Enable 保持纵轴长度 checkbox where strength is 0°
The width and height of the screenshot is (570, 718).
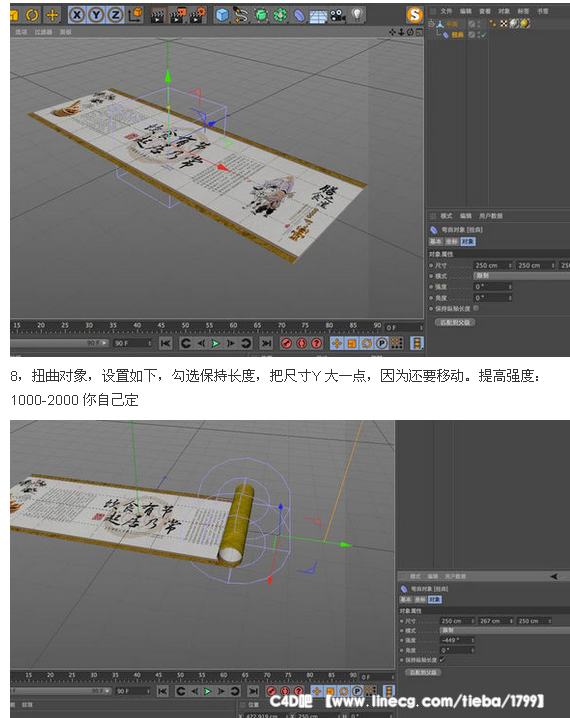[476, 308]
